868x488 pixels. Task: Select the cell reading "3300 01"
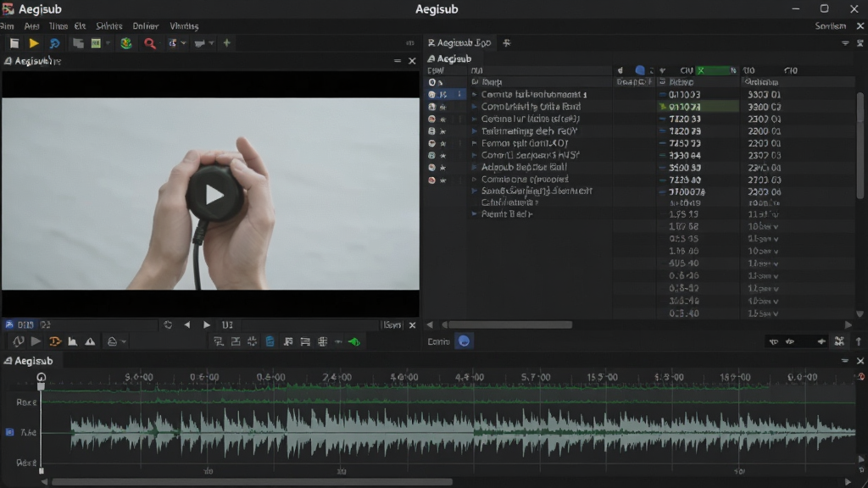pyautogui.click(x=764, y=95)
